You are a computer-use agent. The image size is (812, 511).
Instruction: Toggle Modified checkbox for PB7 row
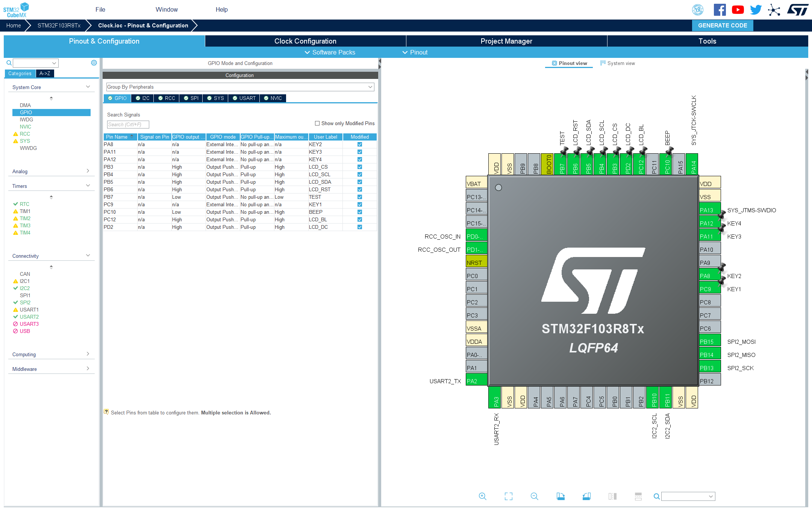click(x=360, y=197)
